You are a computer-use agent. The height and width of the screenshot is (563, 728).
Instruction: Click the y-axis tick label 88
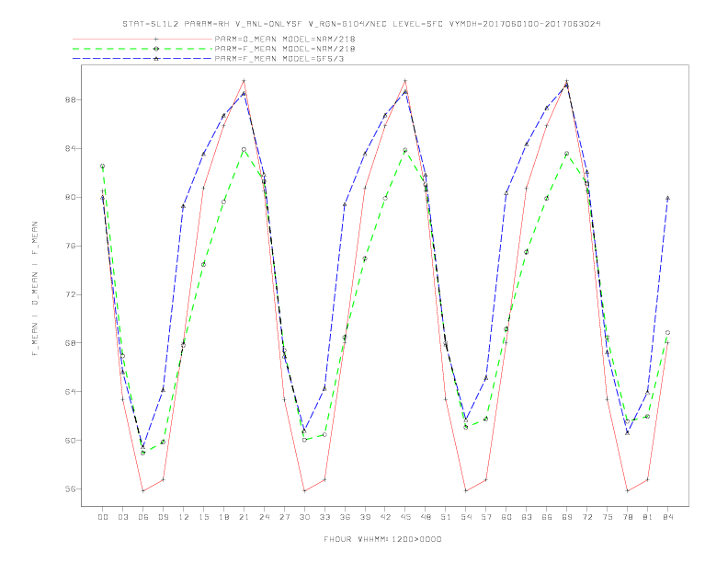(71, 100)
